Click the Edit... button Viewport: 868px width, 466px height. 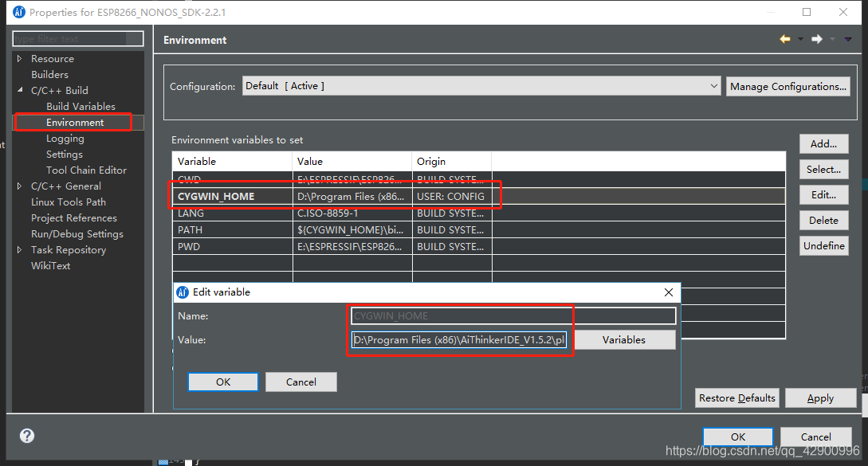823,195
